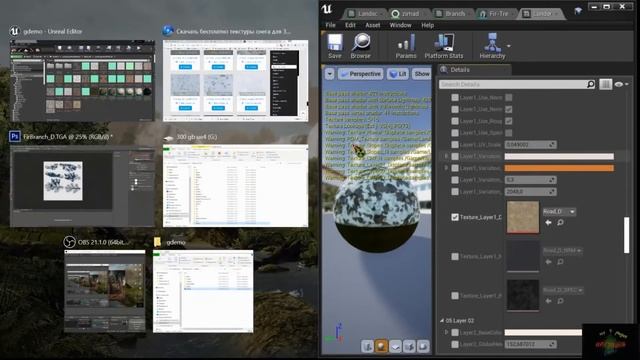Image resolution: width=640 pixels, height=360 pixels.
Task: Switch to the OBS 21.1.0 window
Action: pos(105,291)
